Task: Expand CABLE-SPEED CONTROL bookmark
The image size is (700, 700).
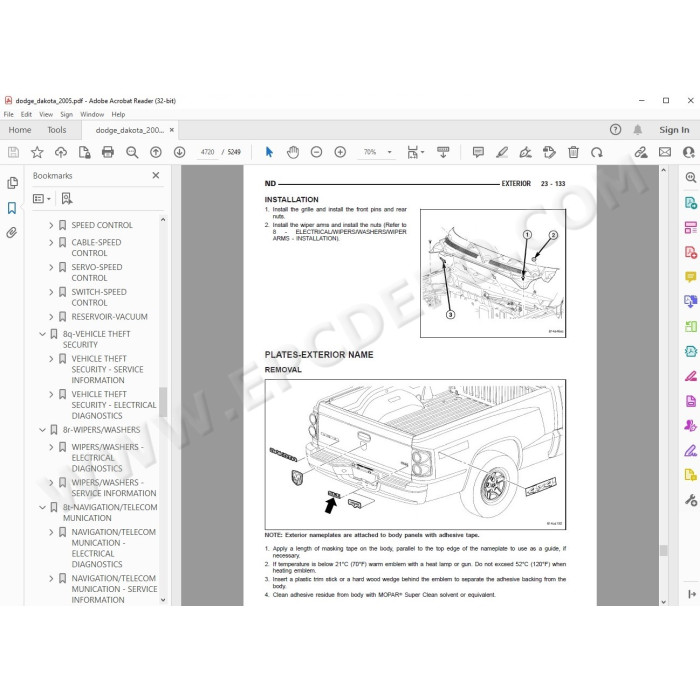Action: coord(51,242)
